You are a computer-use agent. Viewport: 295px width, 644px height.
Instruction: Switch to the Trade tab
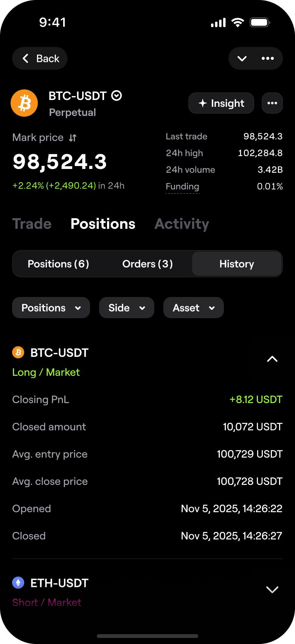[x=32, y=224]
